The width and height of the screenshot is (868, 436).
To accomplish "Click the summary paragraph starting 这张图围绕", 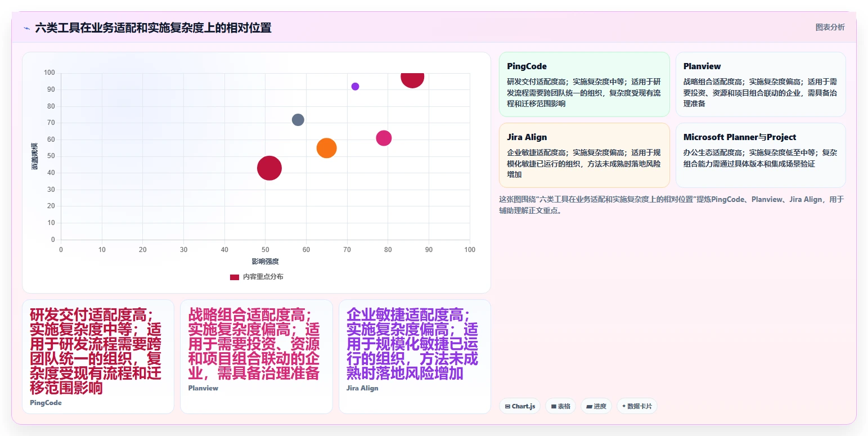I will click(x=672, y=205).
